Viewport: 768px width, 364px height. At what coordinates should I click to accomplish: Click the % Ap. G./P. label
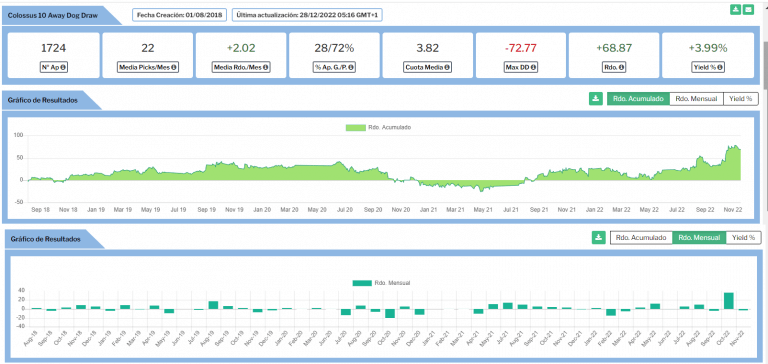(x=334, y=67)
